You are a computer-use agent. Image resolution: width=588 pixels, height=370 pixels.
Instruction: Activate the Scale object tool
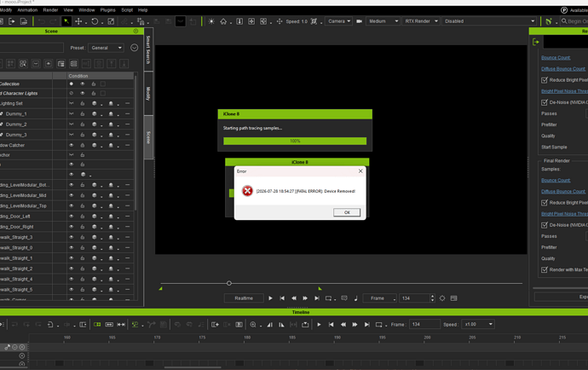pyautogui.click(x=111, y=21)
